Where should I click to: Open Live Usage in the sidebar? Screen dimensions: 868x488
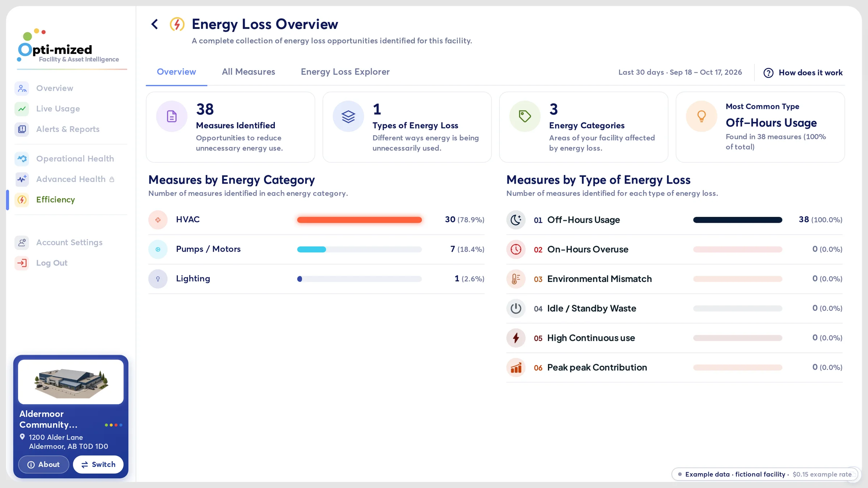pyautogui.click(x=58, y=109)
